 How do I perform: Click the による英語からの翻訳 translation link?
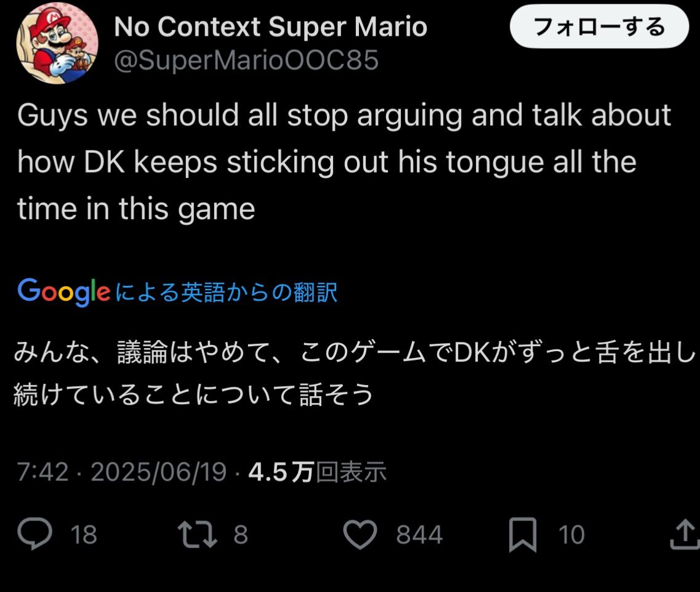pos(227,292)
